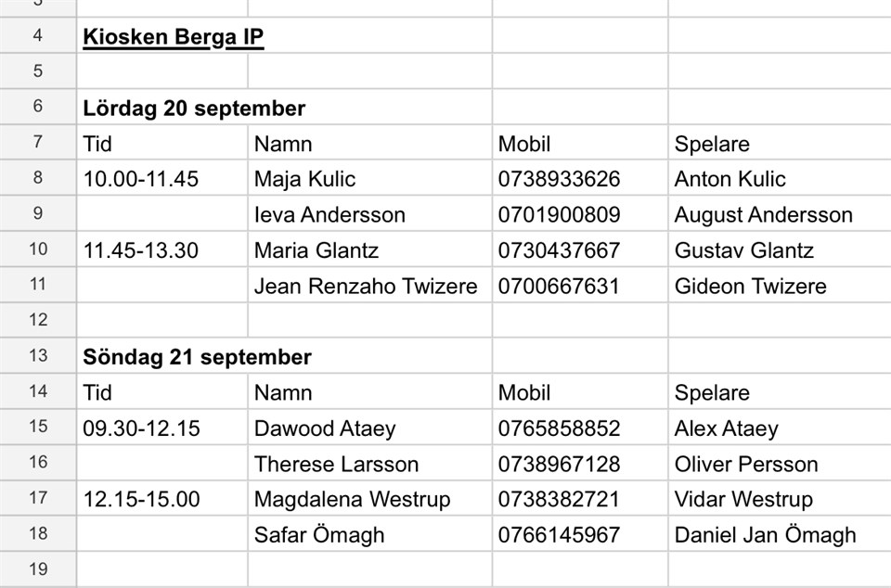
Task: Click row header number 18
Action: 38,533
